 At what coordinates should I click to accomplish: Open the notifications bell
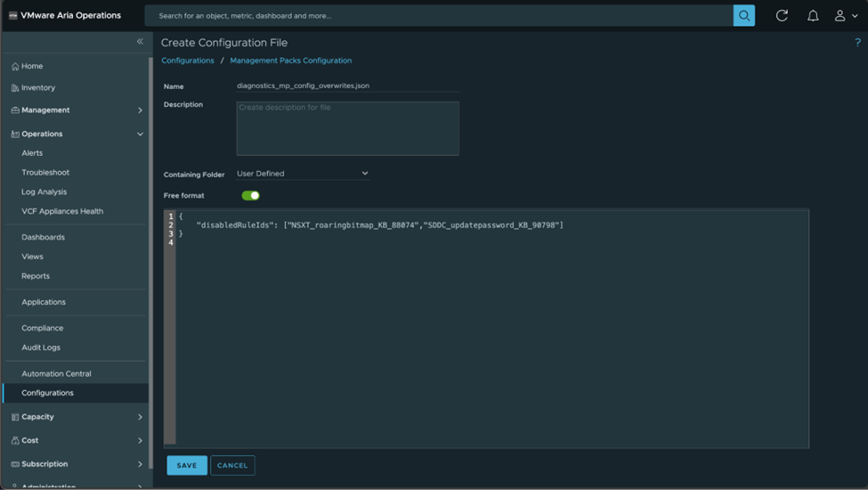[813, 15]
